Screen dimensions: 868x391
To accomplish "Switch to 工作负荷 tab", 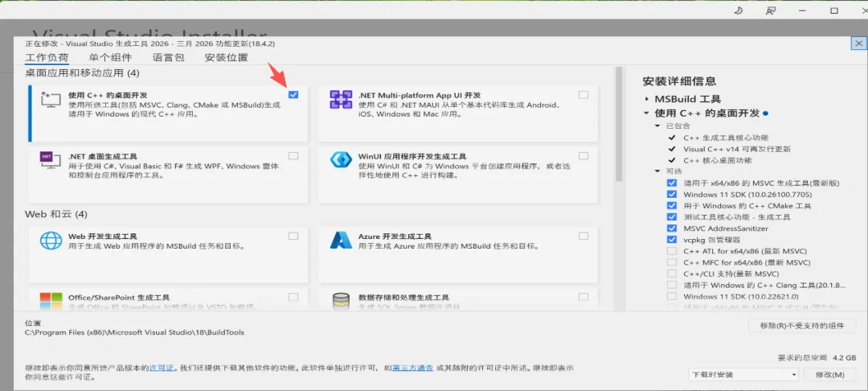I will point(47,58).
